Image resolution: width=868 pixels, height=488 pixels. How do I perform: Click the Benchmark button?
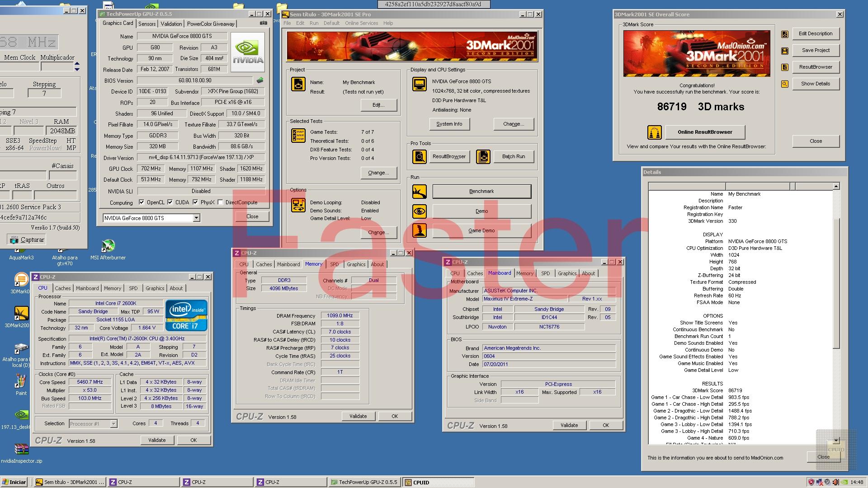(x=482, y=192)
